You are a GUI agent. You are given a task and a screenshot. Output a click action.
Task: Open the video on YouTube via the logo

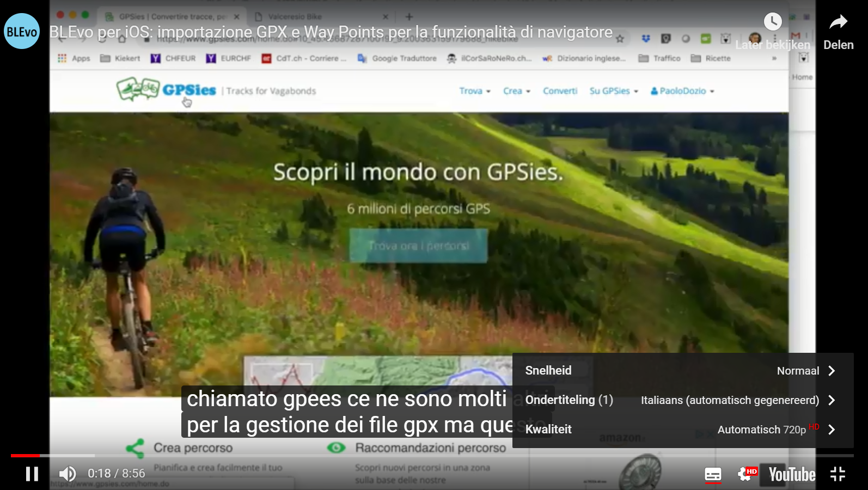pyautogui.click(x=792, y=474)
